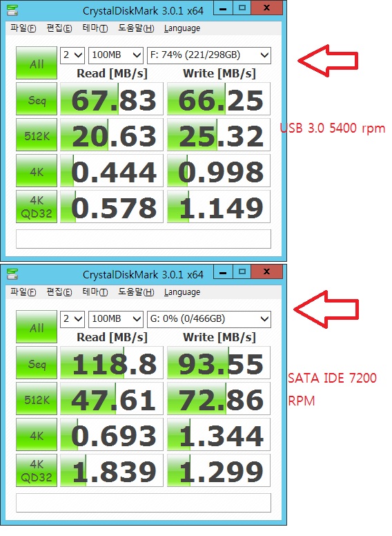Run All tests in the top window
Image resolution: width=392 pixels, height=536 pixels.
pyautogui.click(x=37, y=63)
